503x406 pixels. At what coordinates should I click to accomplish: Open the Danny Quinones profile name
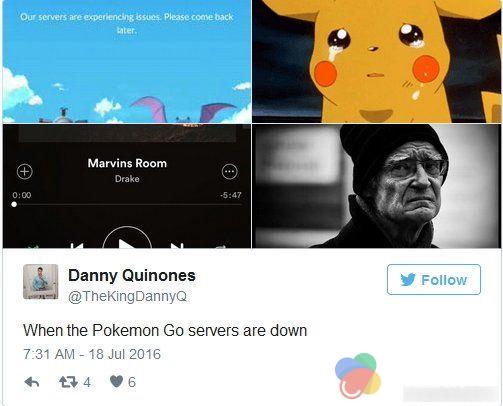coord(132,275)
